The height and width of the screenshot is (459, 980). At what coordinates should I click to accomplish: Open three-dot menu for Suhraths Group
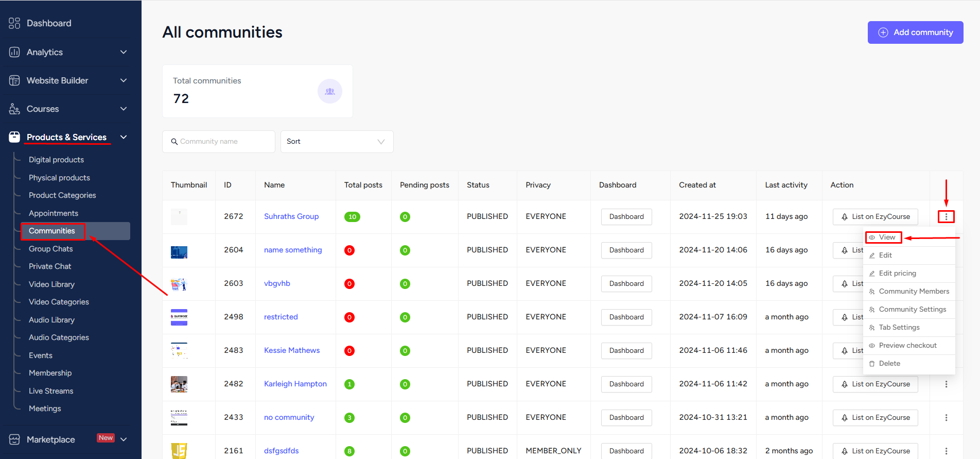coord(946,217)
